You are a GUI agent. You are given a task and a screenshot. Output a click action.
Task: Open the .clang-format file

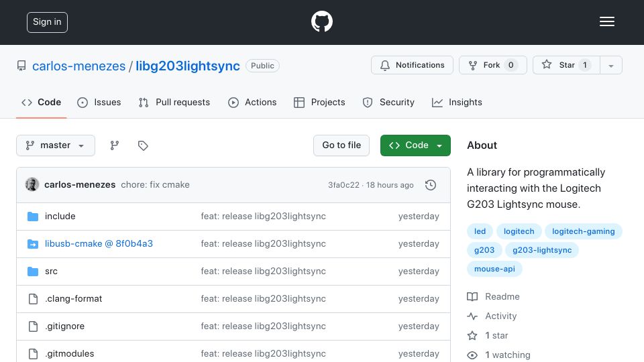click(x=74, y=299)
